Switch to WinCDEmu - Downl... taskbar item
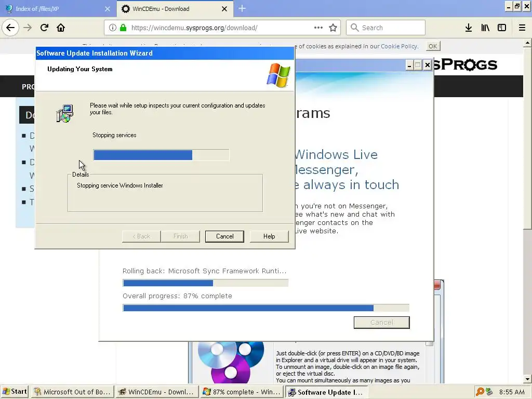 (156, 392)
